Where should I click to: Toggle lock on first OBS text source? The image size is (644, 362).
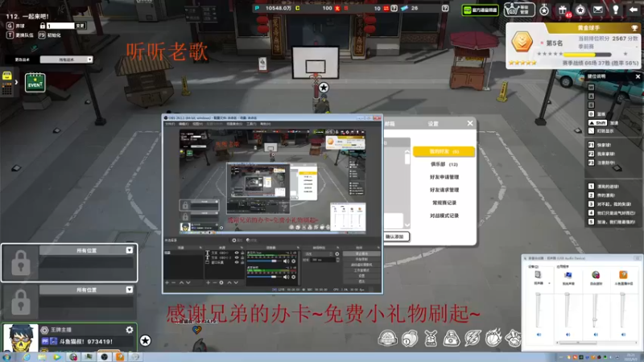coord(242,253)
